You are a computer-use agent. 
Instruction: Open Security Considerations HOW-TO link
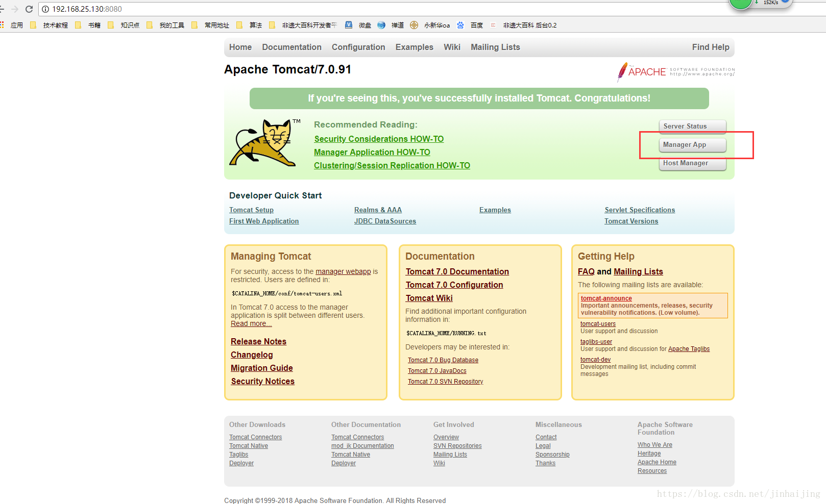[379, 139]
